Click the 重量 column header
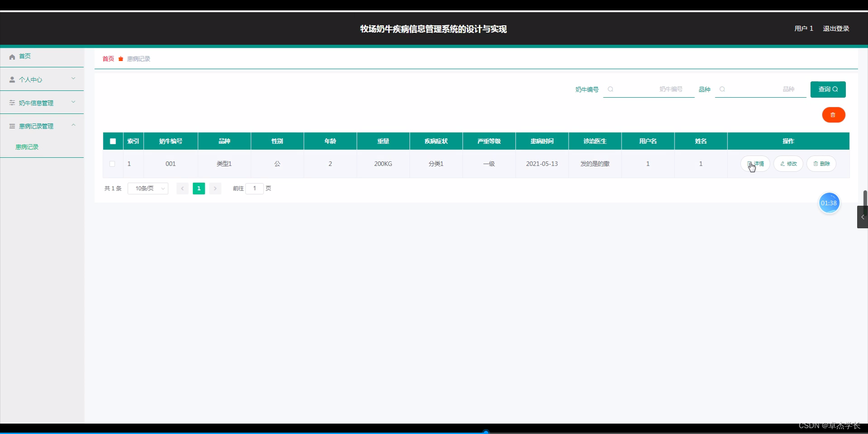The width and height of the screenshot is (868, 434). 383,141
